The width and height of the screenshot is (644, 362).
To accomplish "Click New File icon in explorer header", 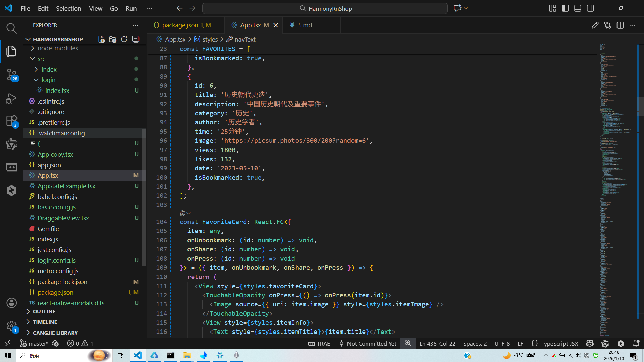I will tap(101, 39).
